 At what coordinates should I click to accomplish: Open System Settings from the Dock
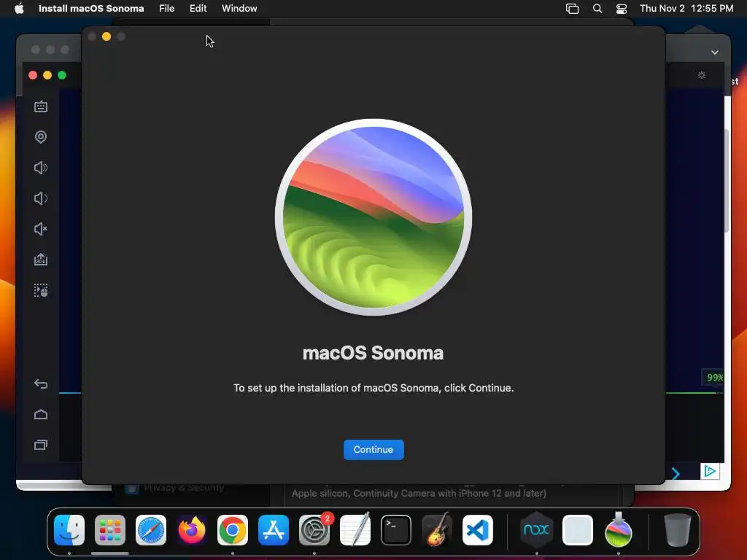point(314,530)
